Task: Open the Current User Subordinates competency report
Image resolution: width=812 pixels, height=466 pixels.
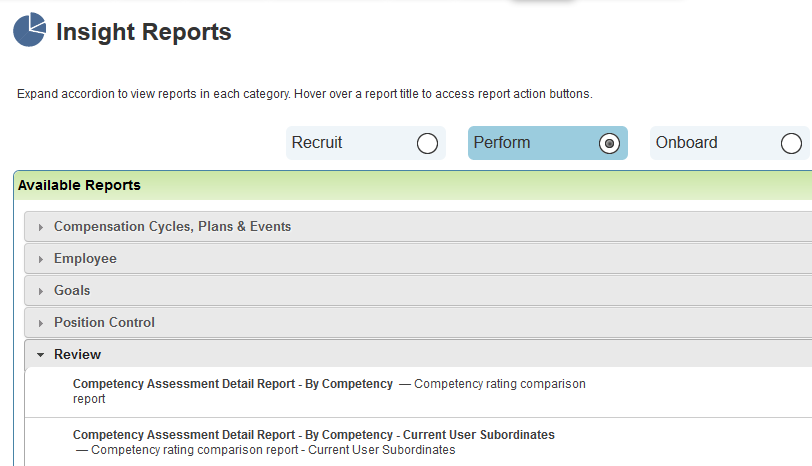Action: (313, 434)
